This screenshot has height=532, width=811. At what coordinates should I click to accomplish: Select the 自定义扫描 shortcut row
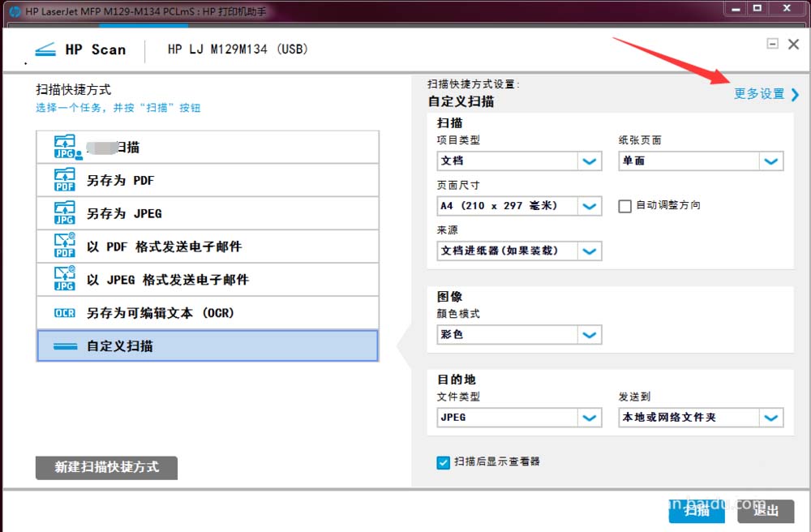(208, 345)
